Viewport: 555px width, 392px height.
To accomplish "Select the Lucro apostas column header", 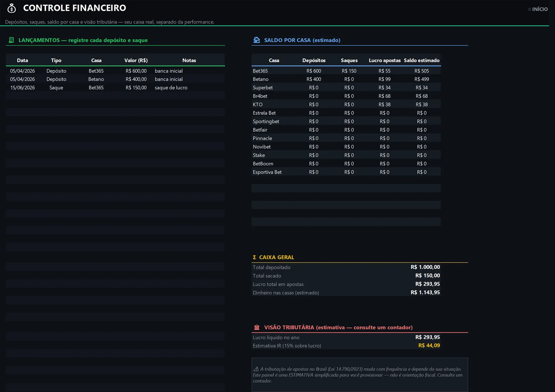I will pyautogui.click(x=384, y=60).
